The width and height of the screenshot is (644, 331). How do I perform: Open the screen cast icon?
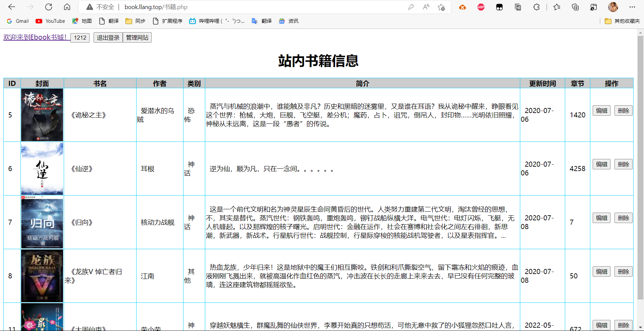594,7
